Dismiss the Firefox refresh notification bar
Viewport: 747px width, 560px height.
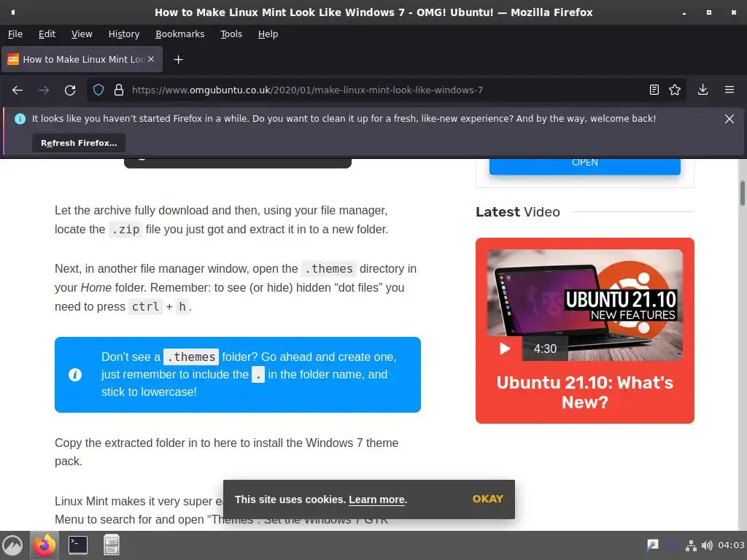[729, 119]
